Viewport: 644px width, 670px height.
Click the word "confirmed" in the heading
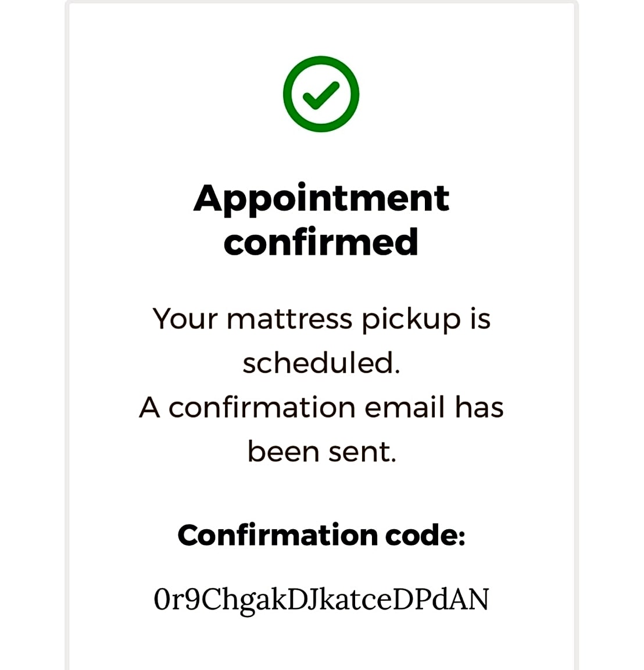[321, 242]
